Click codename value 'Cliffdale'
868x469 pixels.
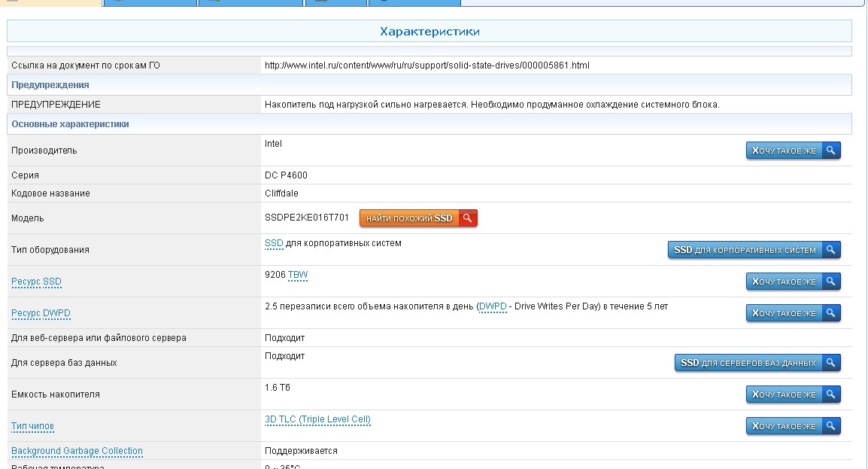tap(281, 193)
